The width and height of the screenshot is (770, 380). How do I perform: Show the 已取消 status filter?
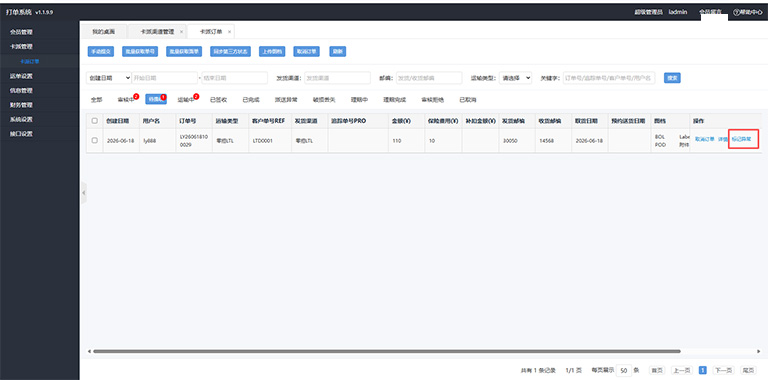468,100
